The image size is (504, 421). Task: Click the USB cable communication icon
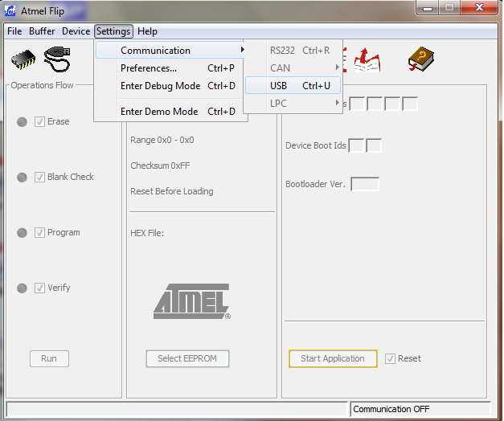[x=57, y=59]
